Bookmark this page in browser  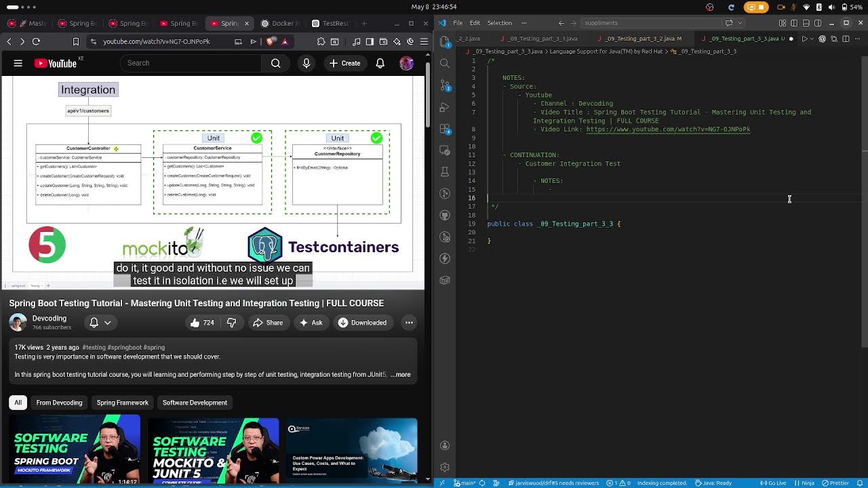76,41
